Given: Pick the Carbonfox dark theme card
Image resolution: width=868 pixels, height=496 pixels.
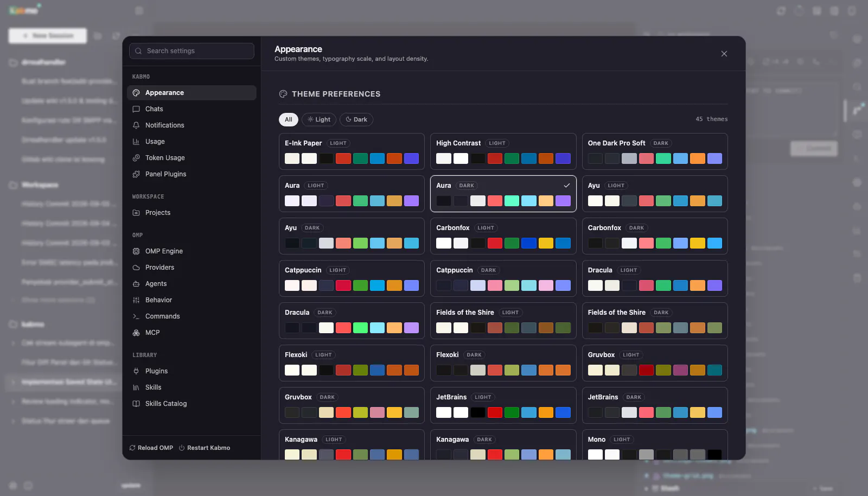Looking at the screenshot, I should tap(655, 236).
